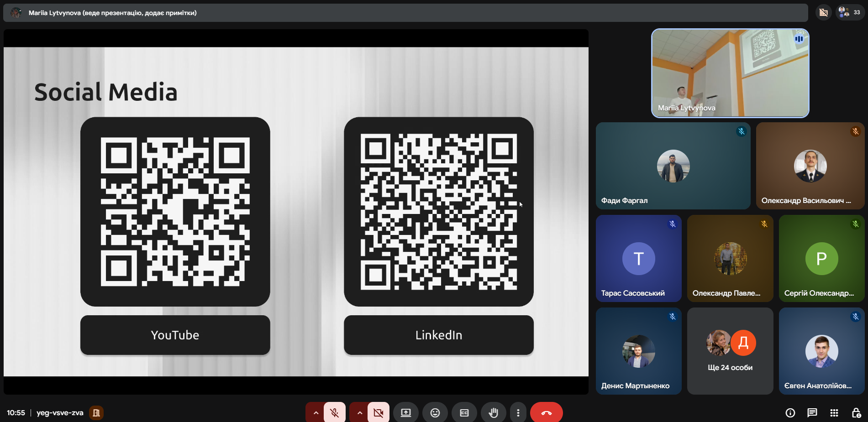Screen dimensions: 868x422
Task: Select the Фади Фаргал participant tile
Action: (673, 166)
